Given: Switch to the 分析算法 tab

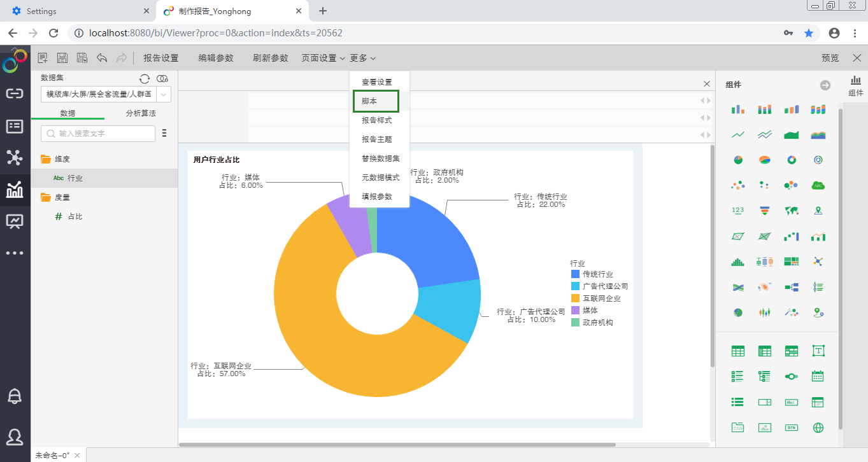Looking at the screenshot, I should click(x=141, y=113).
